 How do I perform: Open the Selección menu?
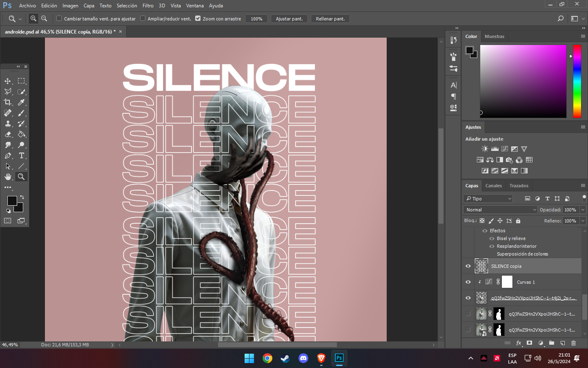pyautogui.click(x=127, y=6)
